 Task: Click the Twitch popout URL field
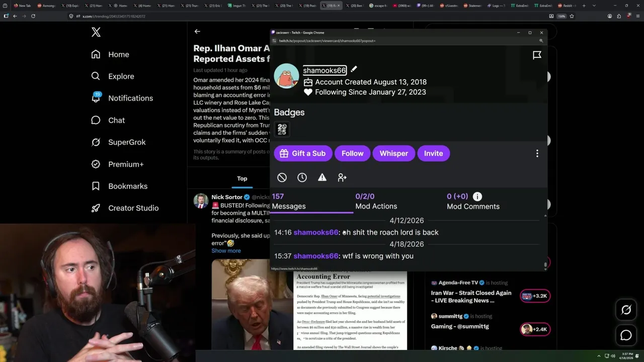click(x=327, y=41)
